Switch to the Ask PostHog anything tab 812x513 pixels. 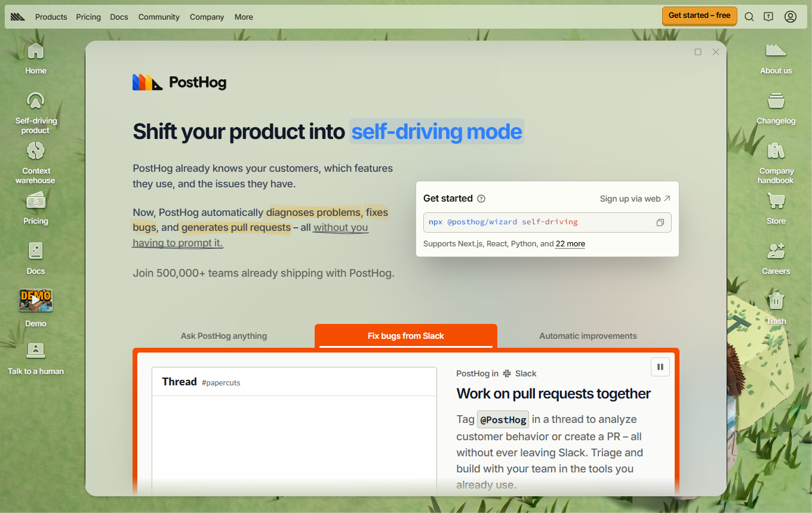pos(224,336)
